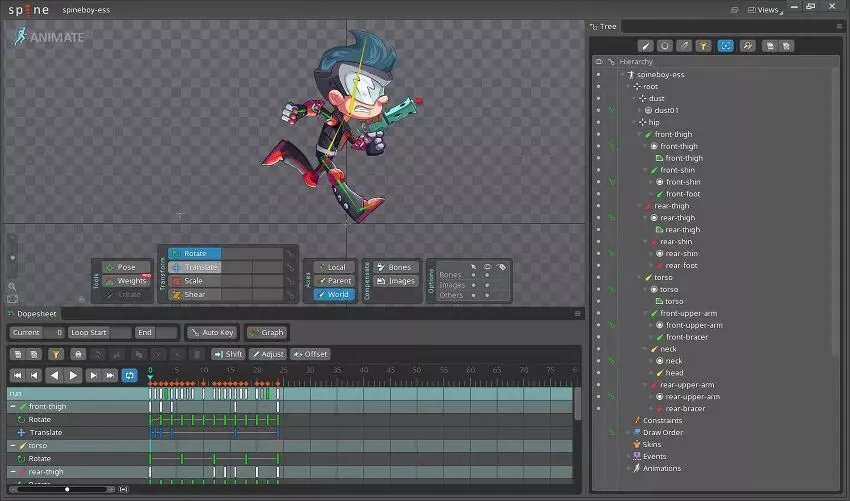This screenshot has width=850, height=501.
Task: Click the Adjust button
Action: tap(267, 354)
